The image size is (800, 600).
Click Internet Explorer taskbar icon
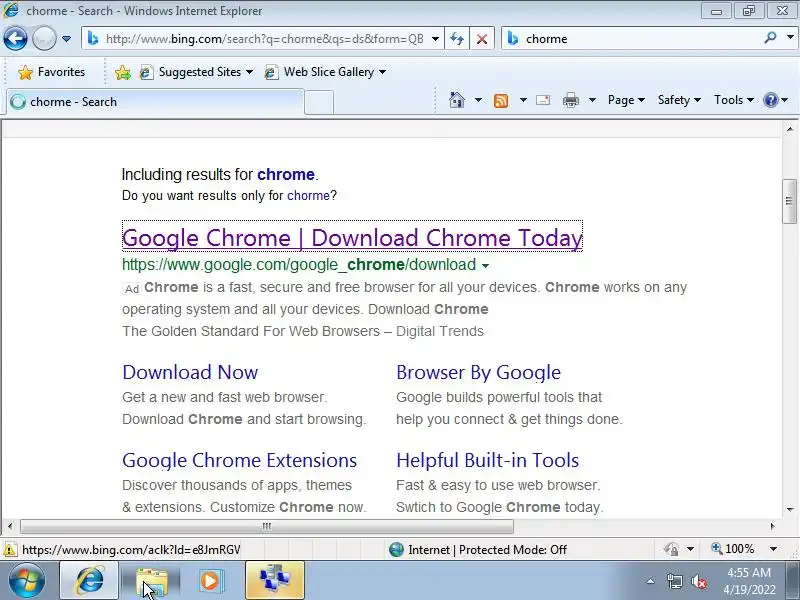click(90, 581)
